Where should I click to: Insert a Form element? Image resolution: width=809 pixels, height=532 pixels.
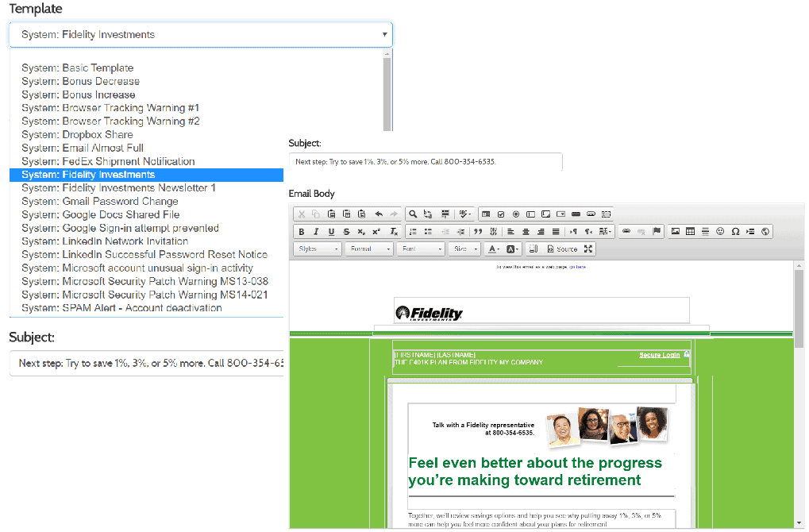pos(486,214)
